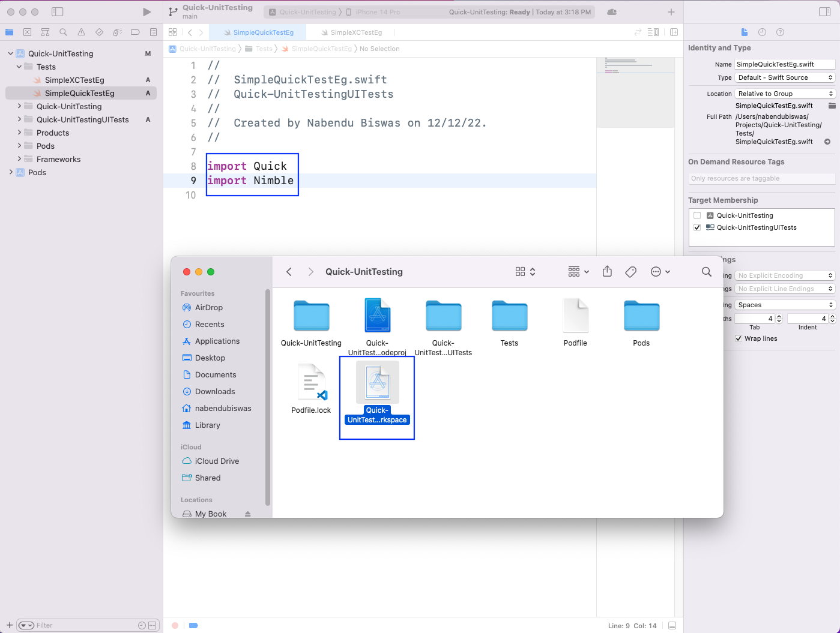
Task: Open iCloud Drive in Finder sidebar
Action: [217, 461]
